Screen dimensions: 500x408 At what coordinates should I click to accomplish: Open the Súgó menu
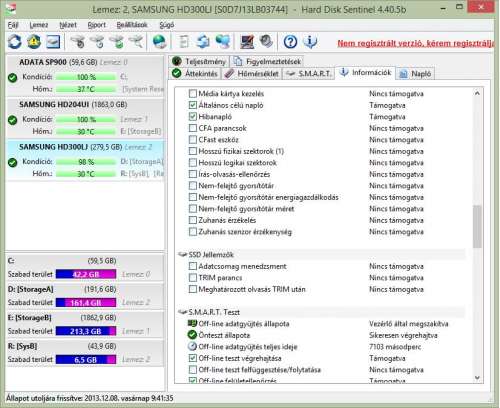click(167, 25)
